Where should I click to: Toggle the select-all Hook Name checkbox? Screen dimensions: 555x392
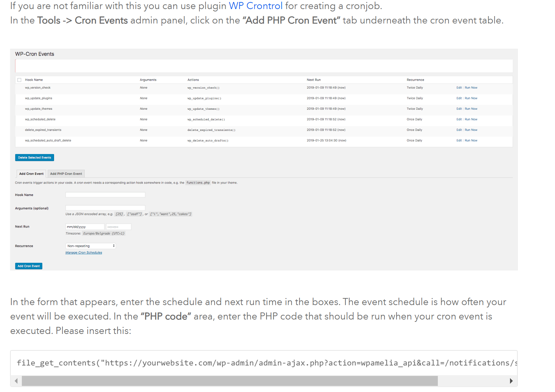(19, 80)
